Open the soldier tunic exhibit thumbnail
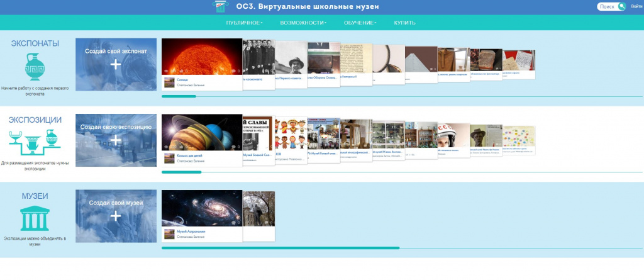 (x=453, y=60)
